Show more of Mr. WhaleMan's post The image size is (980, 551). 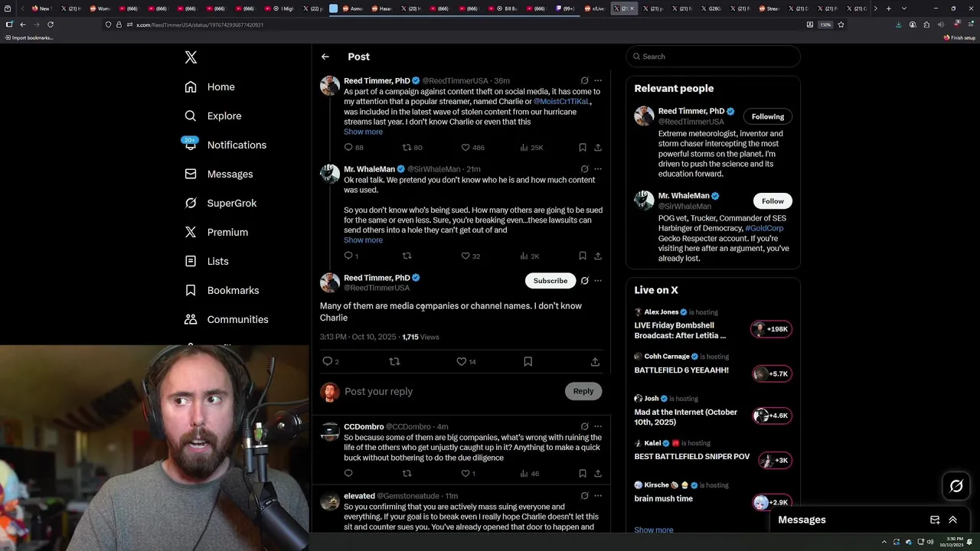pyautogui.click(x=363, y=240)
